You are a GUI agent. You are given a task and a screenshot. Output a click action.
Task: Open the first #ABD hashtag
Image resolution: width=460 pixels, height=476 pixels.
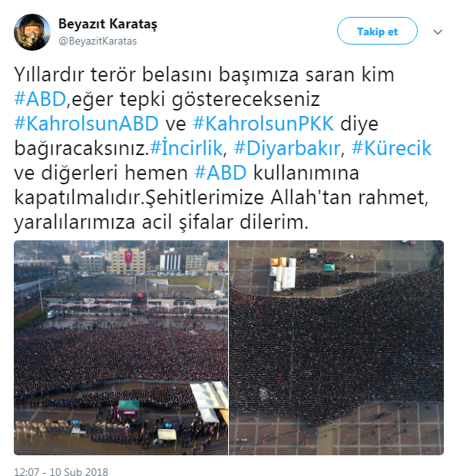click(x=40, y=99)
